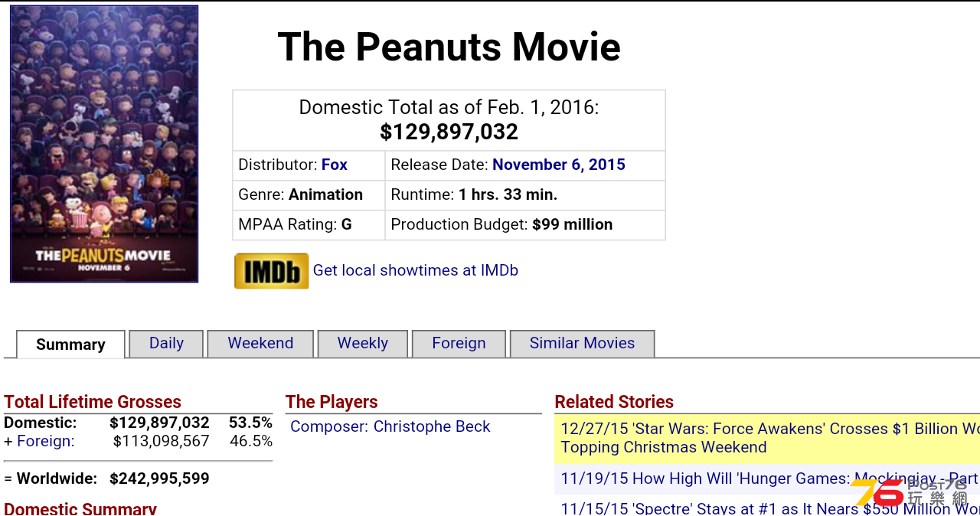Open the Spectre Stays at #1 story
The height and width of the screenshot is (516, 980).
[767, 507]
